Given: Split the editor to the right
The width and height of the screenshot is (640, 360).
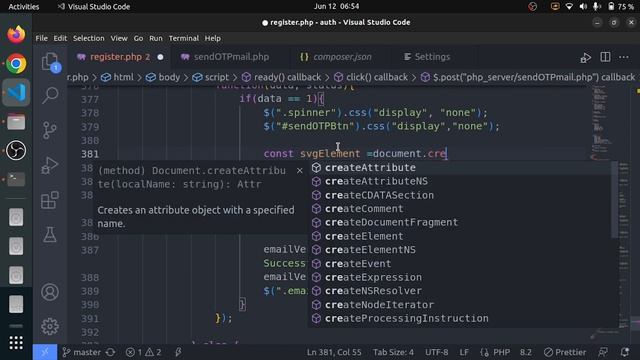Looking at the screenshot, I should (x=605, y=57).
